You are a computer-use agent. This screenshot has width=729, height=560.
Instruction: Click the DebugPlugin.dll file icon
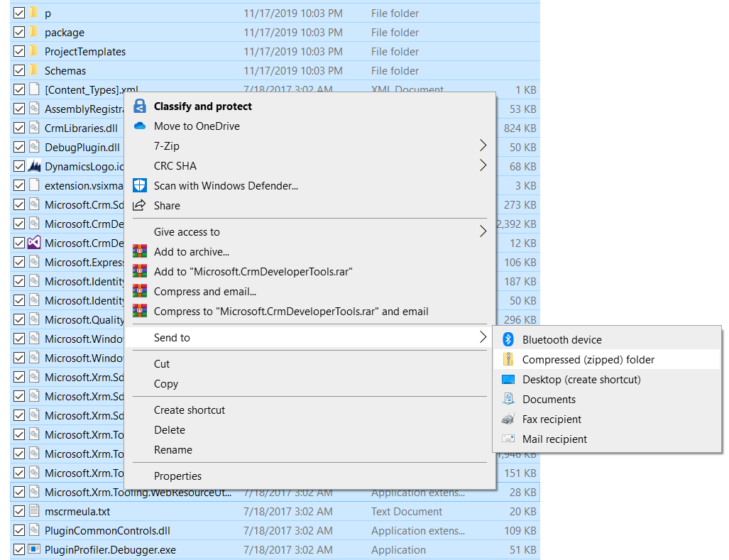coord(34,147)
